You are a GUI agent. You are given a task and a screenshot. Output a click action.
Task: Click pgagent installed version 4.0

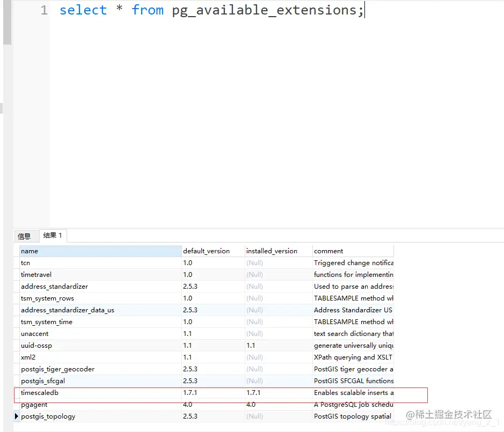(x=279, y=405)
